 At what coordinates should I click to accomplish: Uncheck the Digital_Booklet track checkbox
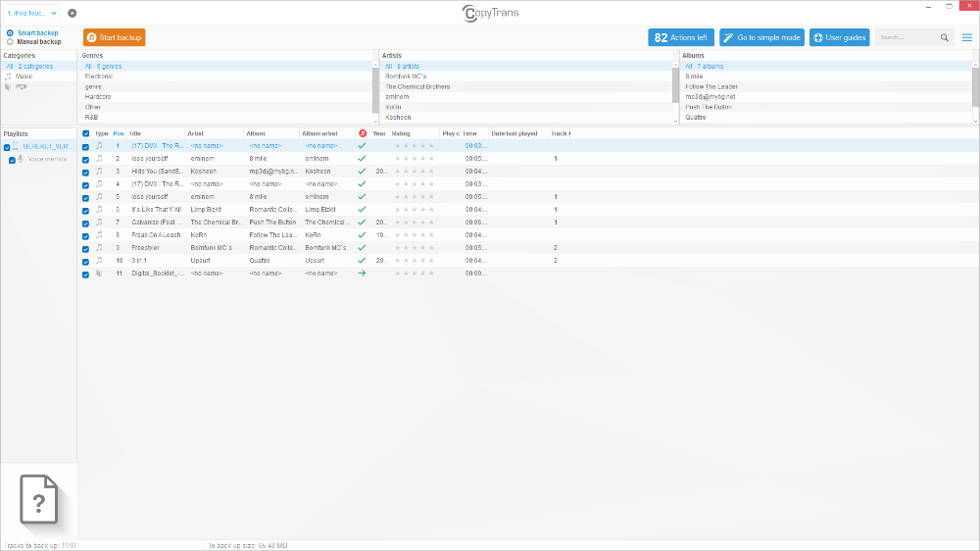86,274
